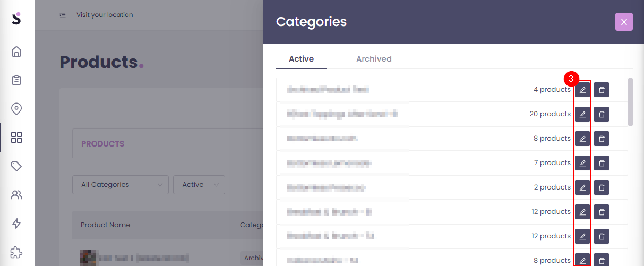
Task: Delete the category with 20 products
Action: point(602,114)
